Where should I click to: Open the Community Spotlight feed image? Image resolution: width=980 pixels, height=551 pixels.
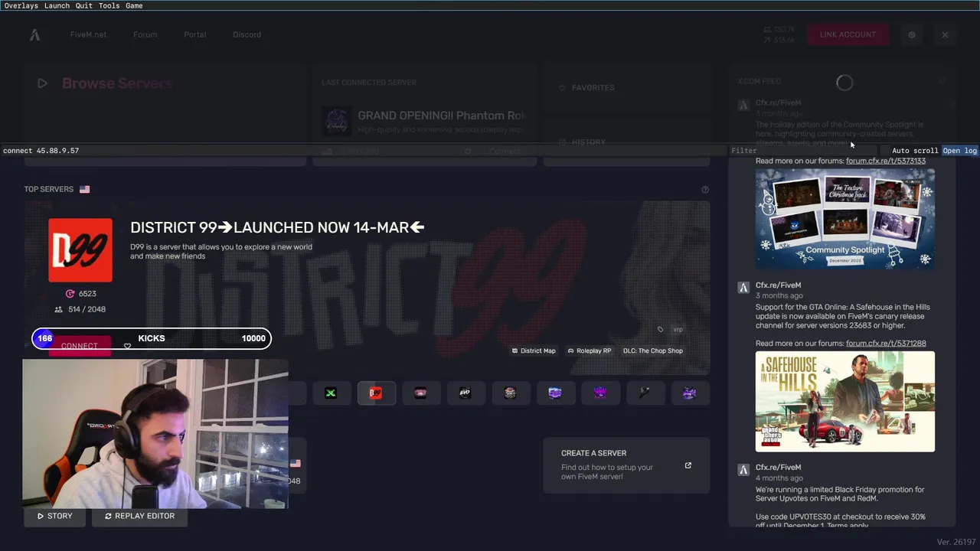(845, 219)
